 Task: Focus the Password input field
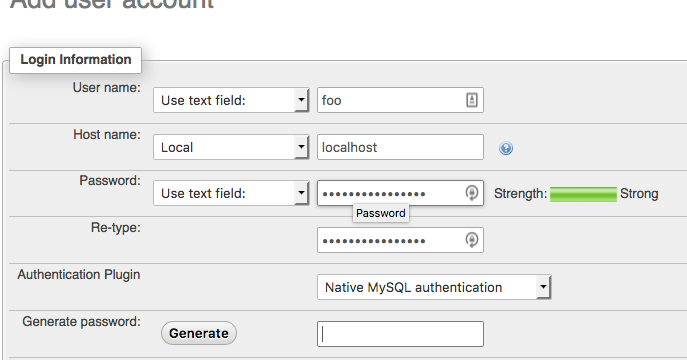(x=400, y=193)
